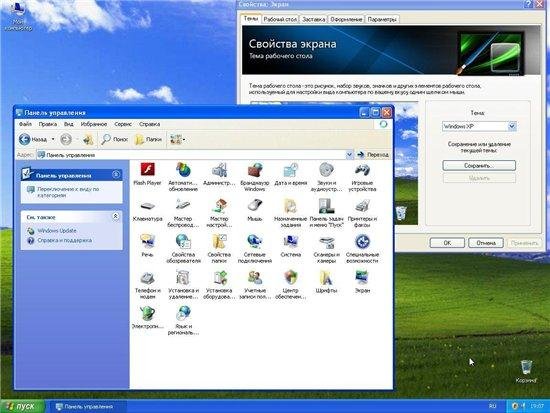This screenshot has height=413, width=550.
Task: Open Свойства папки icon
Action: [219, 249]
